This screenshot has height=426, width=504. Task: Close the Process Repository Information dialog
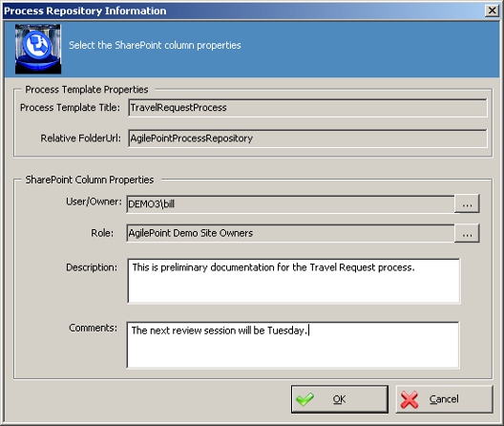[x=492, y=11]
